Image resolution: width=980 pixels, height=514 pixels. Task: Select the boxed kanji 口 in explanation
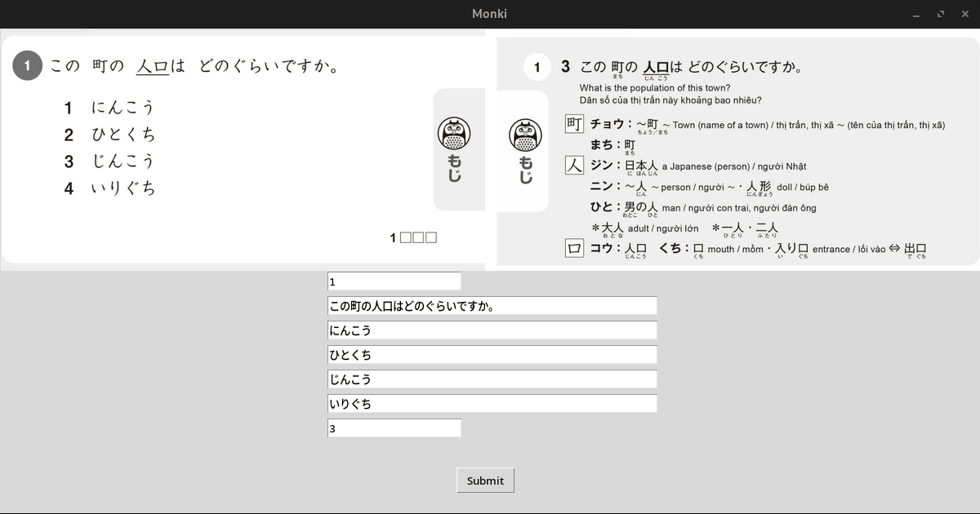(574, 248)
